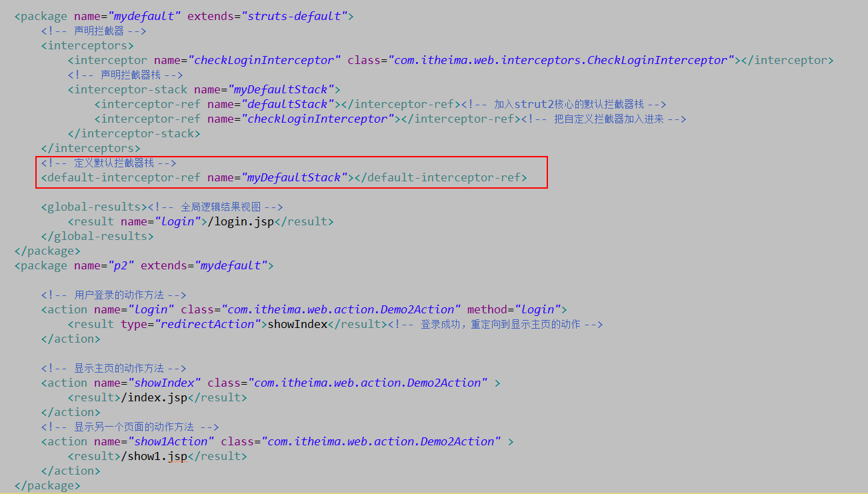The width and height of the screenshot is (868, 494).
Task: Click the extends="mydefault" value
Action: (x=231, y=265)
